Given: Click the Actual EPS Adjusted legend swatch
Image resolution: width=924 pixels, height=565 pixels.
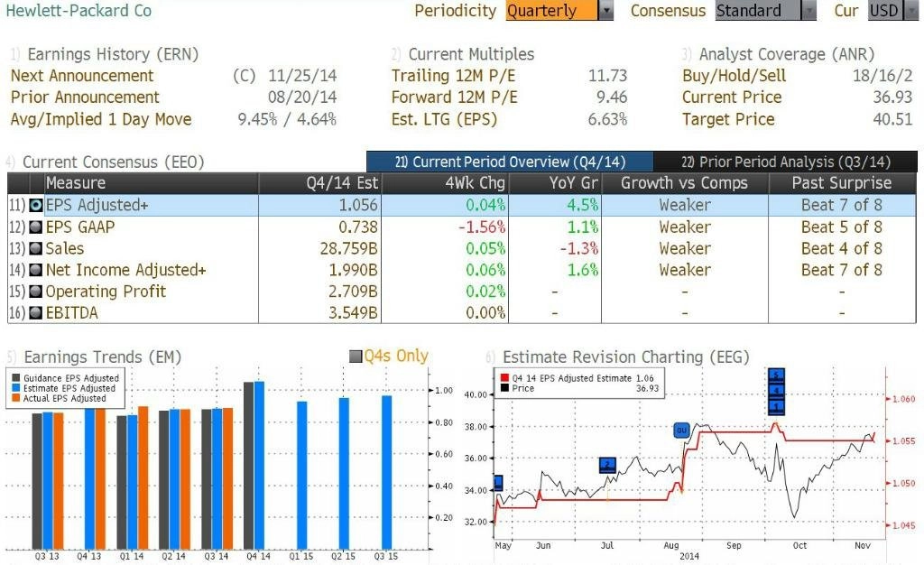Looking at the screenshot, I should pos(16,398).
